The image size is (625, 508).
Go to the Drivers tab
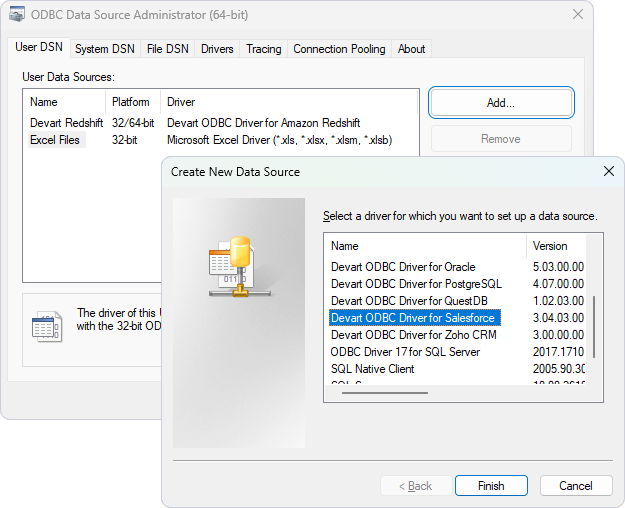tap(217, 49)
